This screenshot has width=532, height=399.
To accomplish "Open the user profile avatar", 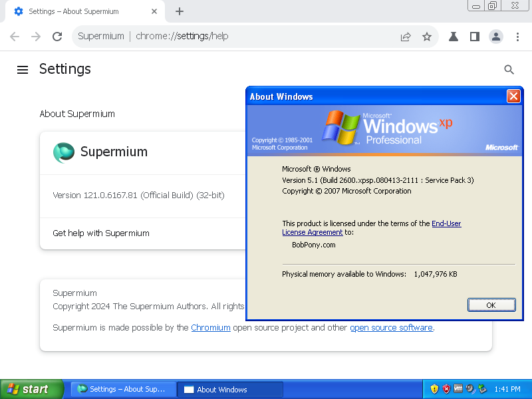I will coord(495,37).
